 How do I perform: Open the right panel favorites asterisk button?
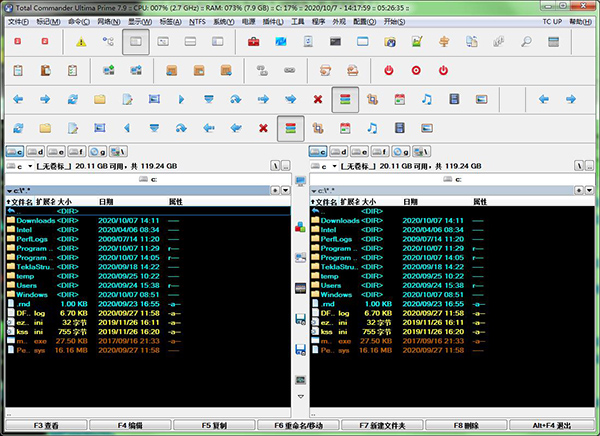click(579, 190)
